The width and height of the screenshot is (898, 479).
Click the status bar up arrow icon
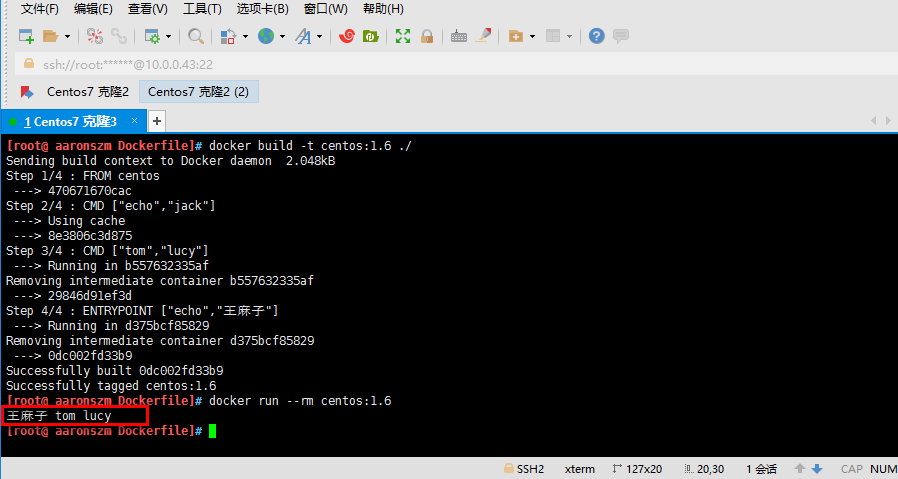pyautogui.click(x=800, y=469)
